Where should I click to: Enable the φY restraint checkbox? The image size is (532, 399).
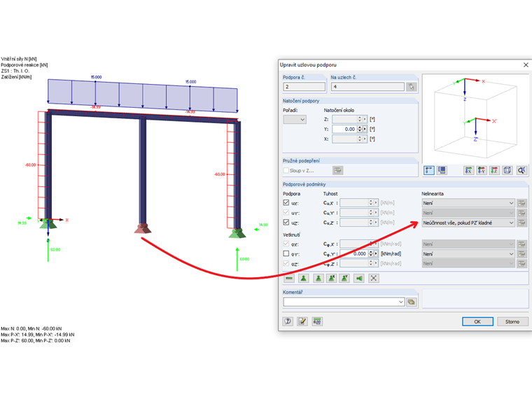286,254
